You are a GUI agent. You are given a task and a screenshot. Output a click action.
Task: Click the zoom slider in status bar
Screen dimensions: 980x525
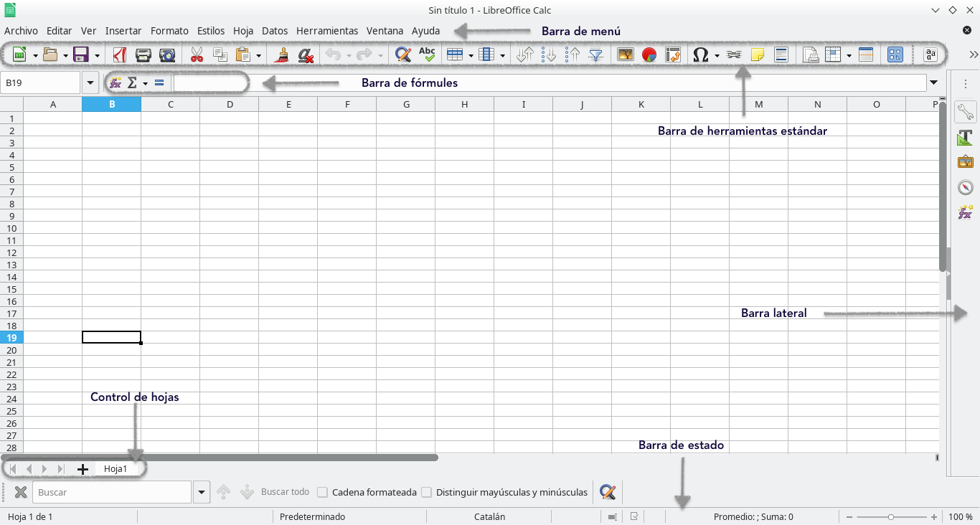pyautogui.click(x=891, y=516)
